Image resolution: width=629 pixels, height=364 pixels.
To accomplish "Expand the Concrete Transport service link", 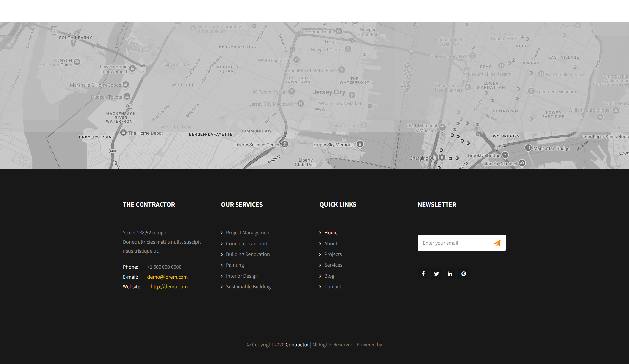I will click(247, 243).
